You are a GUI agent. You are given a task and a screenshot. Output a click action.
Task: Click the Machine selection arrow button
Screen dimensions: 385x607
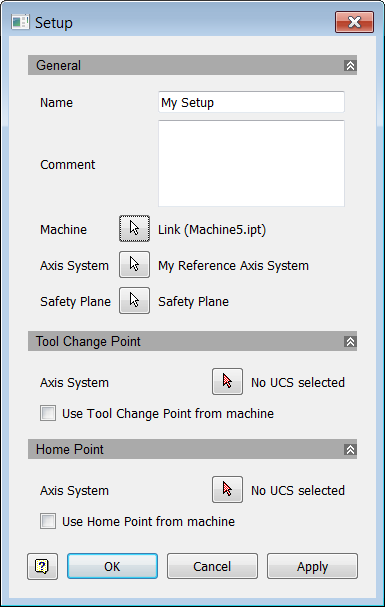point(134,229)
